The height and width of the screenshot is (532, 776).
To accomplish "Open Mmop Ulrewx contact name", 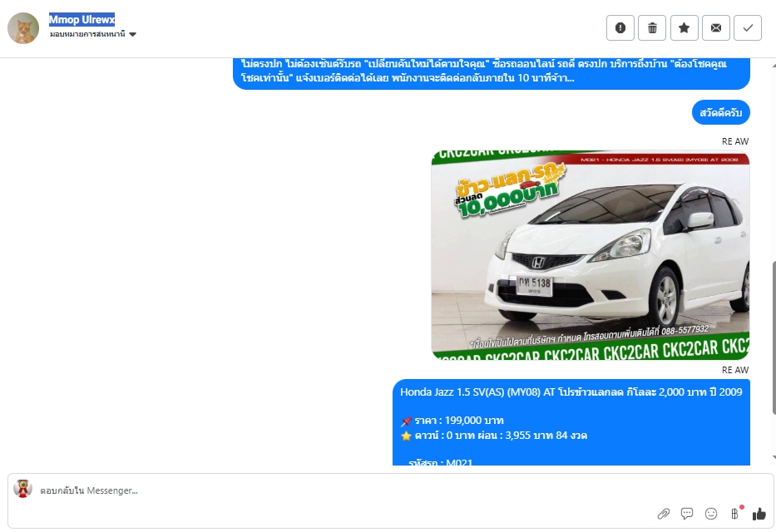I will coord(82,19).
